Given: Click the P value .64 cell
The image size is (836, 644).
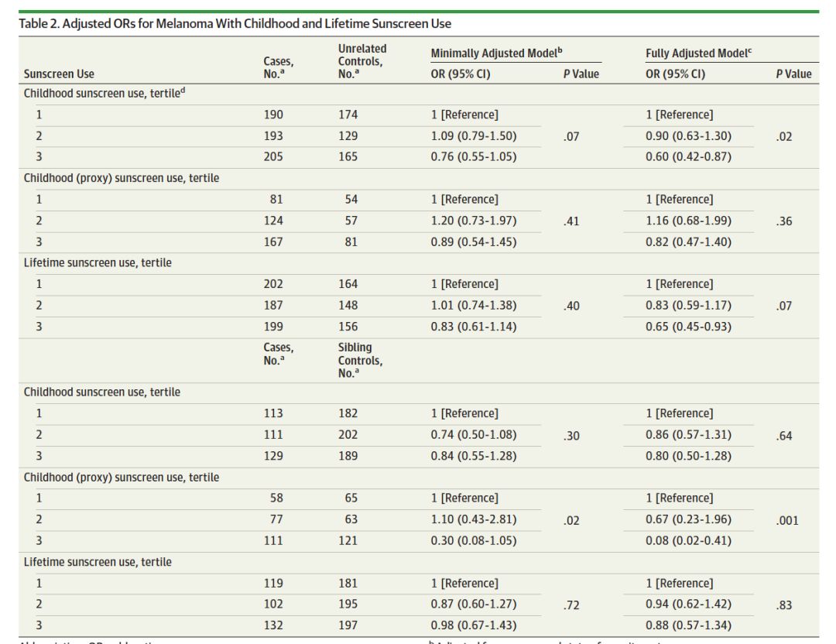Looking at the screenshot, I should (783, 435).
